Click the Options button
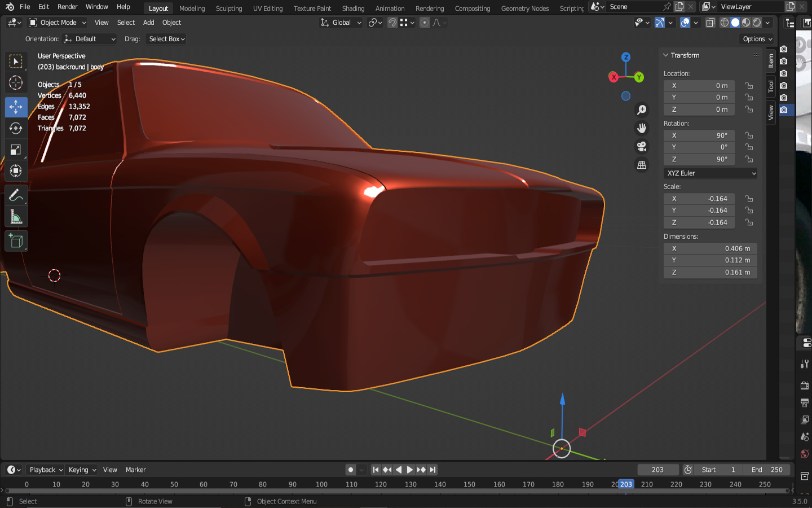 (757, 39)
